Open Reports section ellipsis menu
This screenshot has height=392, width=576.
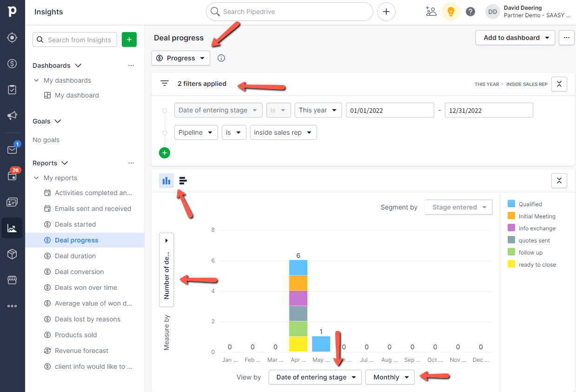pos(131,163)
